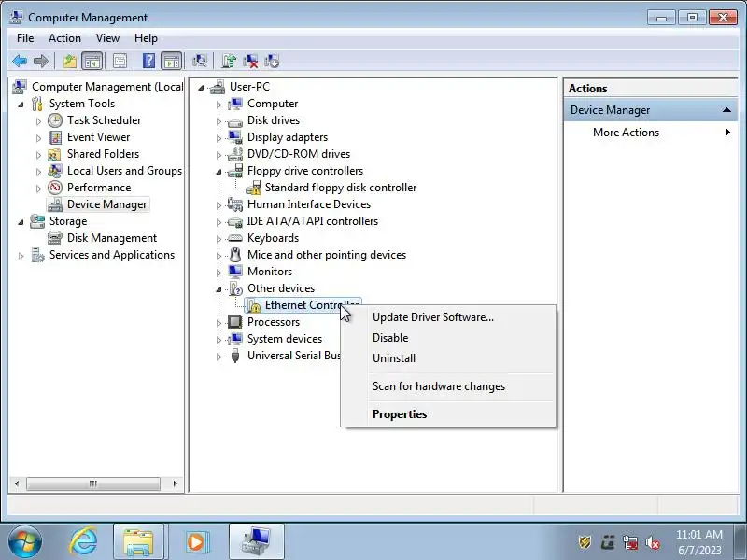Screen dimensions: 747x560
Task: Expand DVD/CD-ROM drives category
Action: pos(218,155)
